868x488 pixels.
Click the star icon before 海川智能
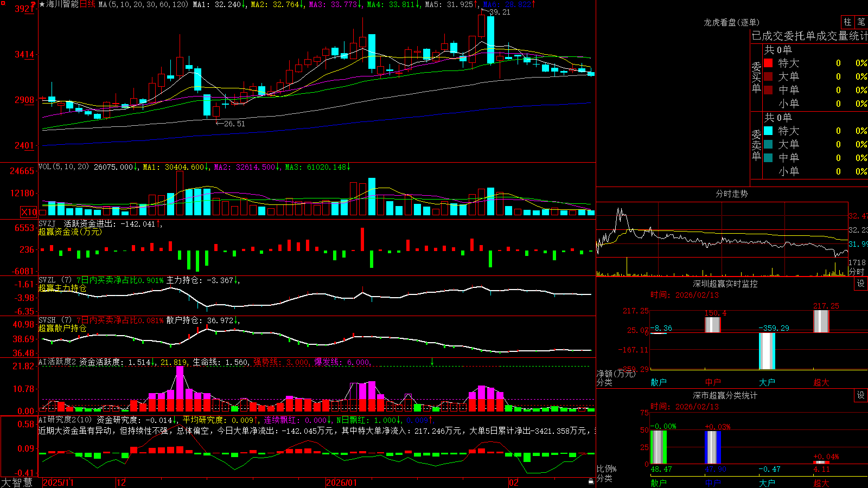pos(42,4)
